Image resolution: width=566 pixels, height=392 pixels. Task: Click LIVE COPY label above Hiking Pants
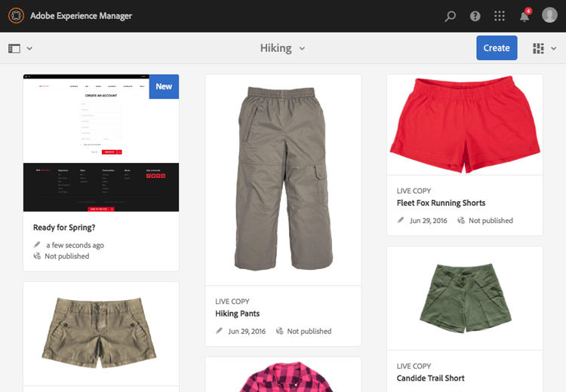tap(232, 302)
